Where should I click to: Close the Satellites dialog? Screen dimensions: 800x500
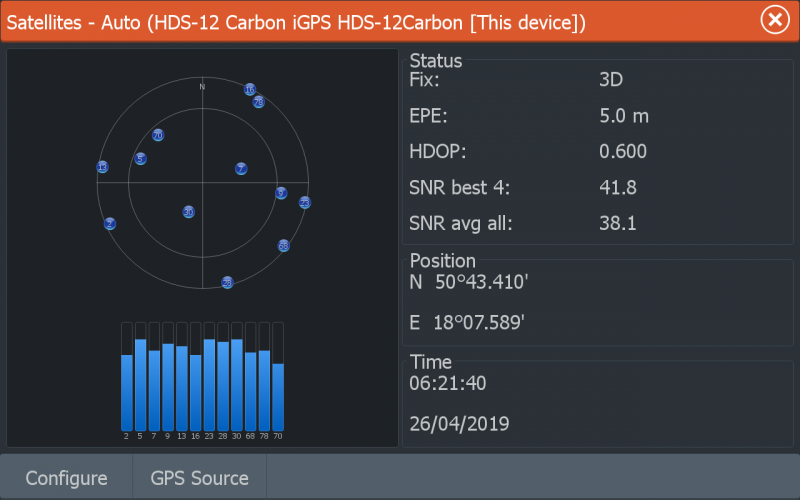pyautogui.click(x=772, y=20)
